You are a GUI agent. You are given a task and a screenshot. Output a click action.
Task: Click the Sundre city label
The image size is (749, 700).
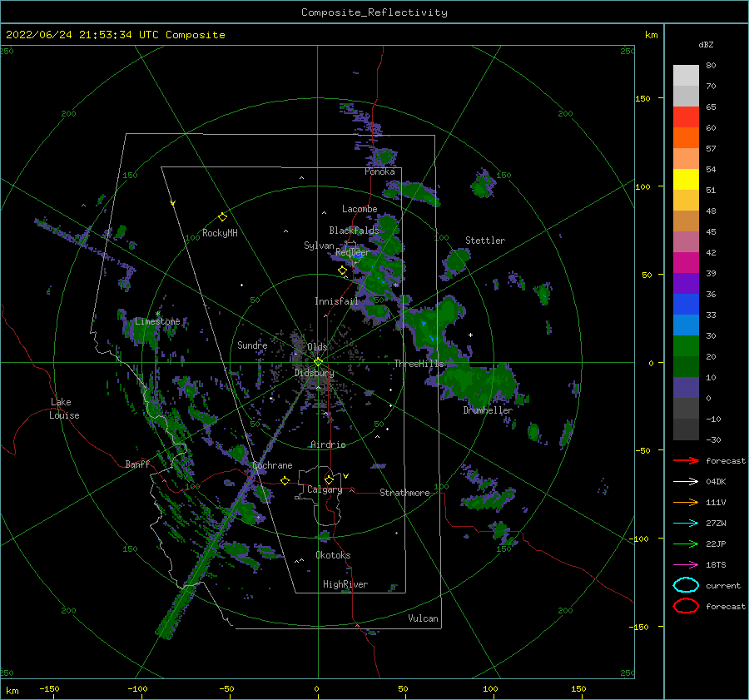point(252,345)
